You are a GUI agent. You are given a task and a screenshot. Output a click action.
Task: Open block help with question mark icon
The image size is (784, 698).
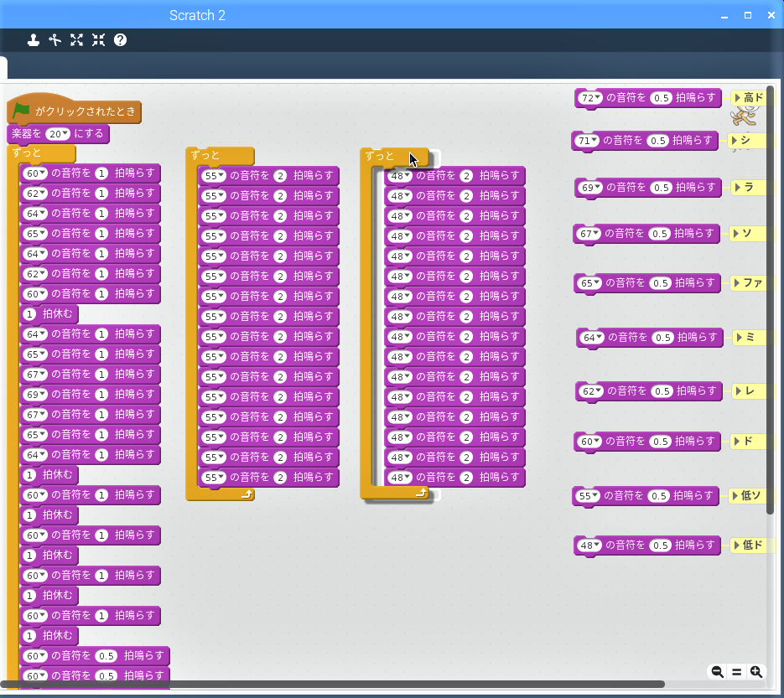(x=120, y=40)
